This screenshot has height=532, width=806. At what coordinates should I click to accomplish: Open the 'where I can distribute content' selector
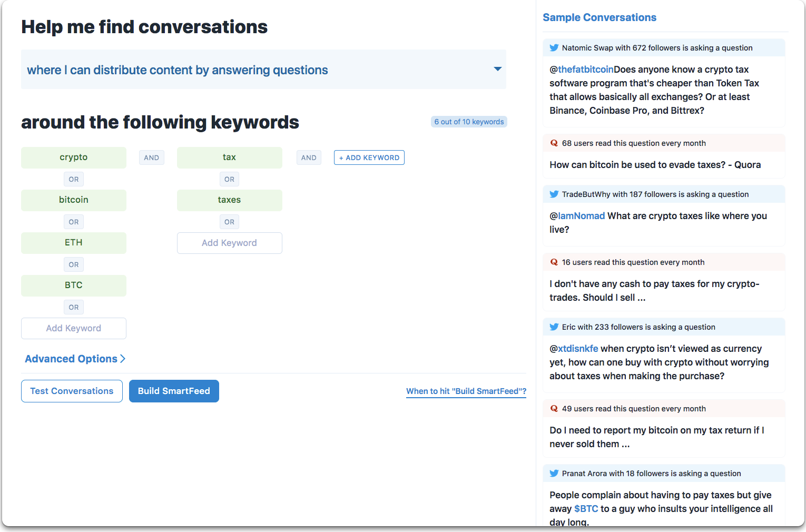(x=263, y=70)
